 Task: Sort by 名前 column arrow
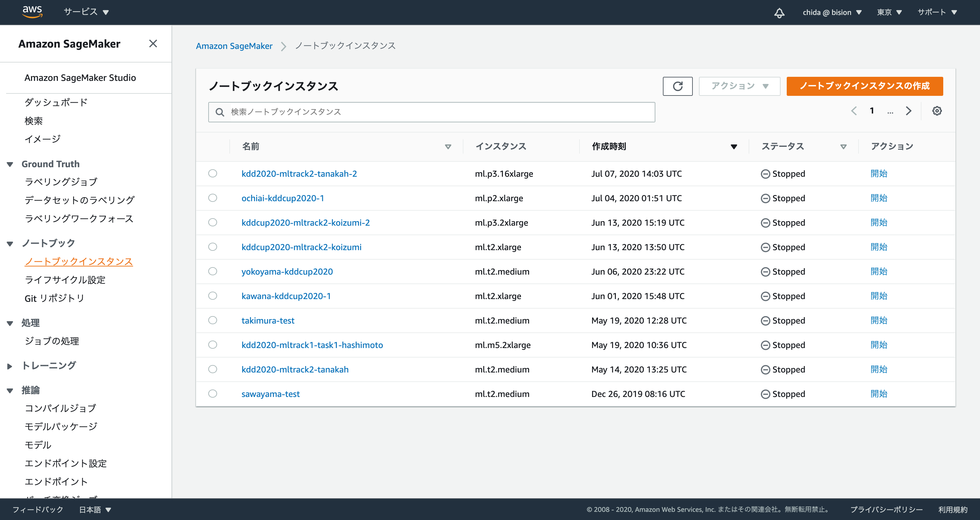click(448, 147)
